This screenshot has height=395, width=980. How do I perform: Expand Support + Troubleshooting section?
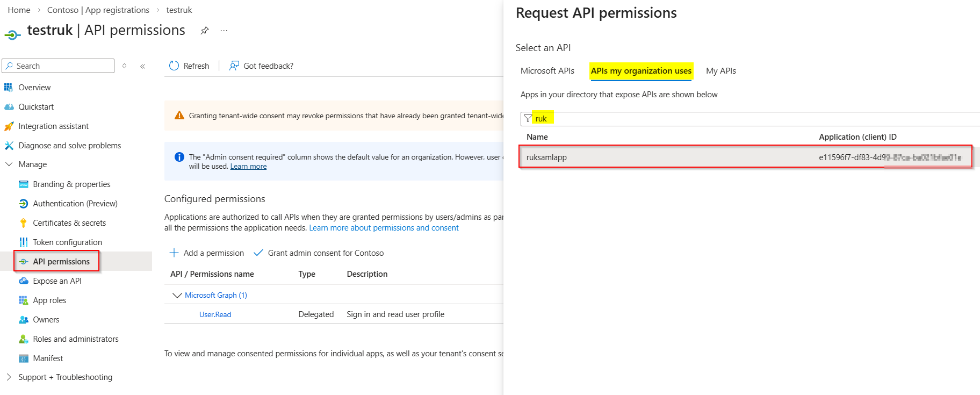[x=9, y=377]
